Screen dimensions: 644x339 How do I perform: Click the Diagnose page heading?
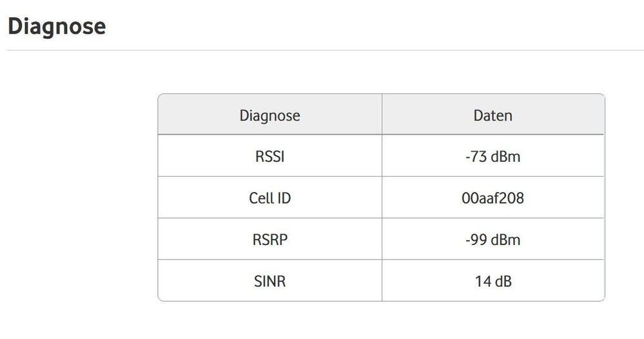(x=57, y=26)
